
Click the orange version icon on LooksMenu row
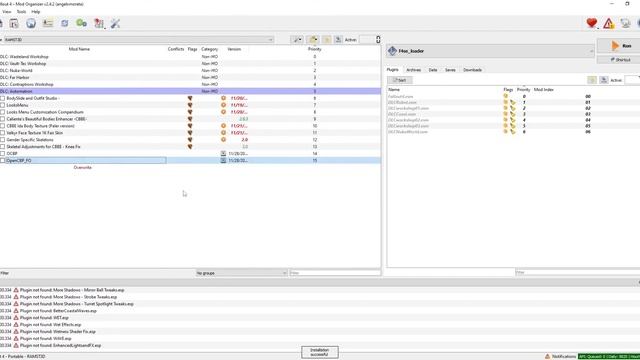tap(223, 105)
